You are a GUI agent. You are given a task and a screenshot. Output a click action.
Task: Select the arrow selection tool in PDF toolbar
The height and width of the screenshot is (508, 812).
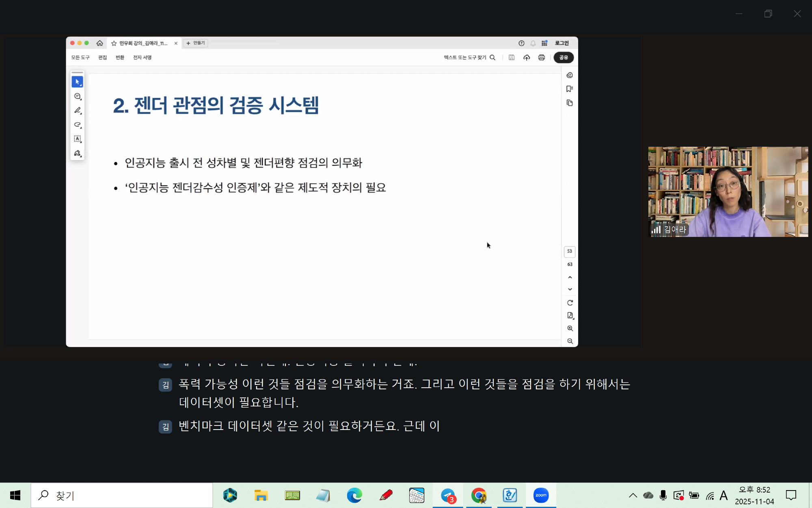[77, 82]
